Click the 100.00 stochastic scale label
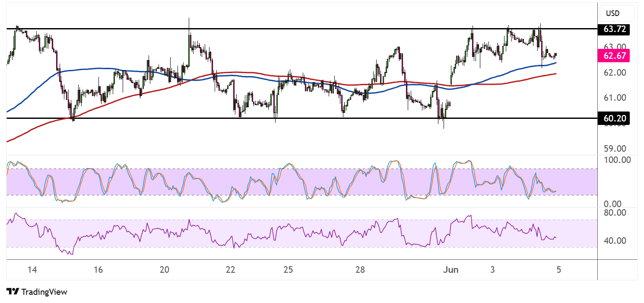This screenshot has width=644, height=303. (616, 159)
